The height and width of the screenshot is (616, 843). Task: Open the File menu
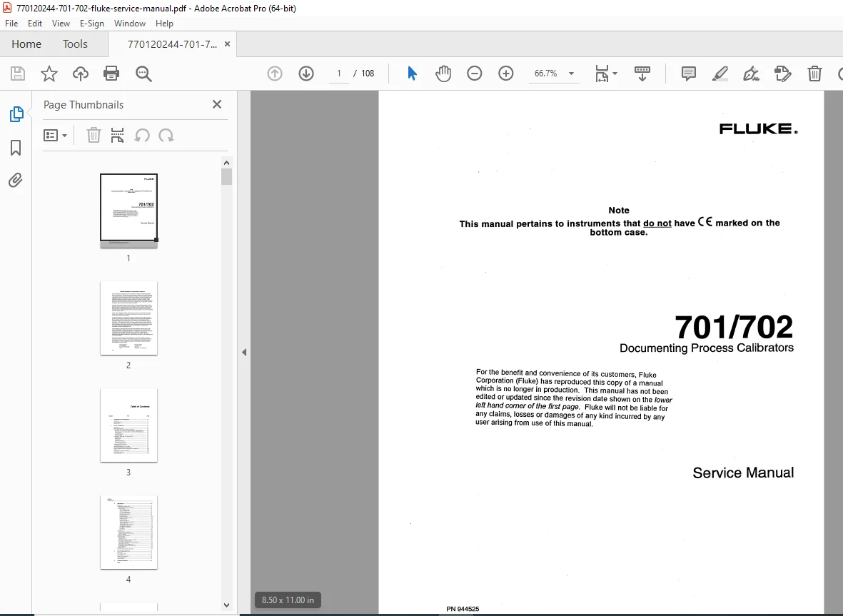click(x=11, y=24)
